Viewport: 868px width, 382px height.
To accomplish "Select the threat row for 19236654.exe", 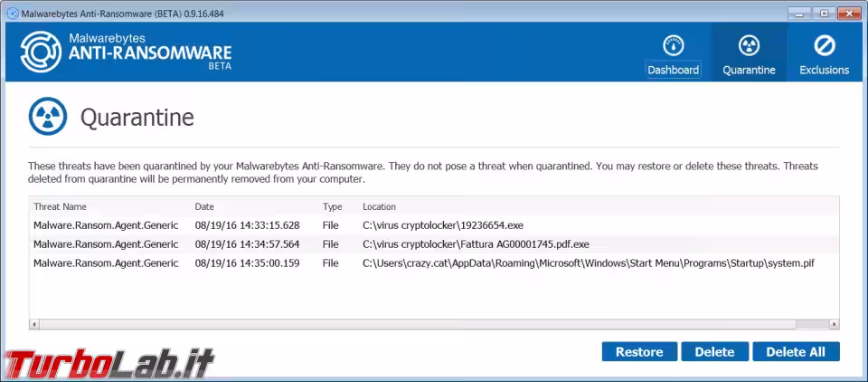I will (x=434, y=225).
